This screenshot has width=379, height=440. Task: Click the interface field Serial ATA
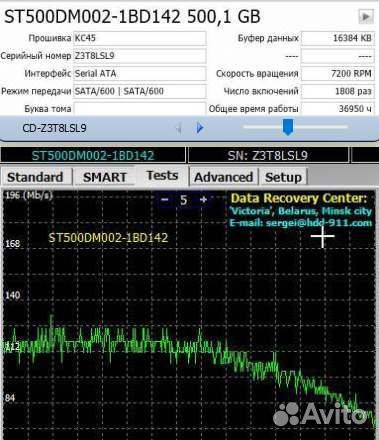pos(140,73)
